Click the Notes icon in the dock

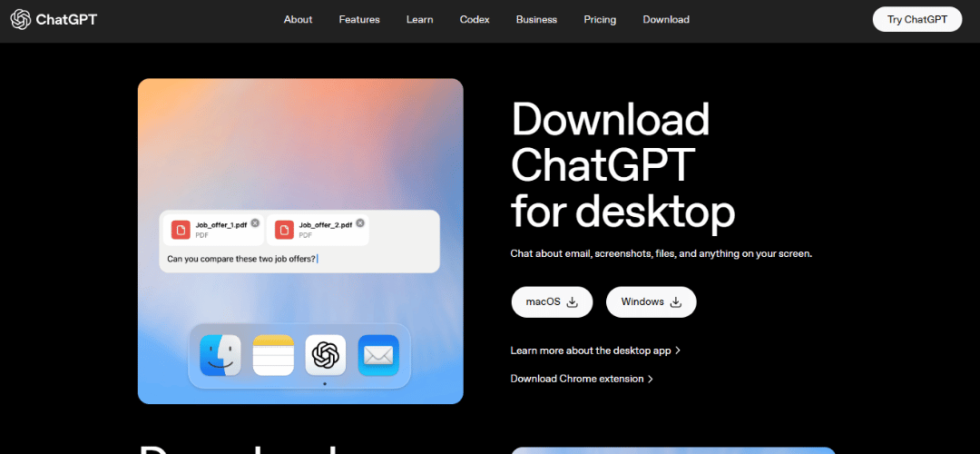273,355
